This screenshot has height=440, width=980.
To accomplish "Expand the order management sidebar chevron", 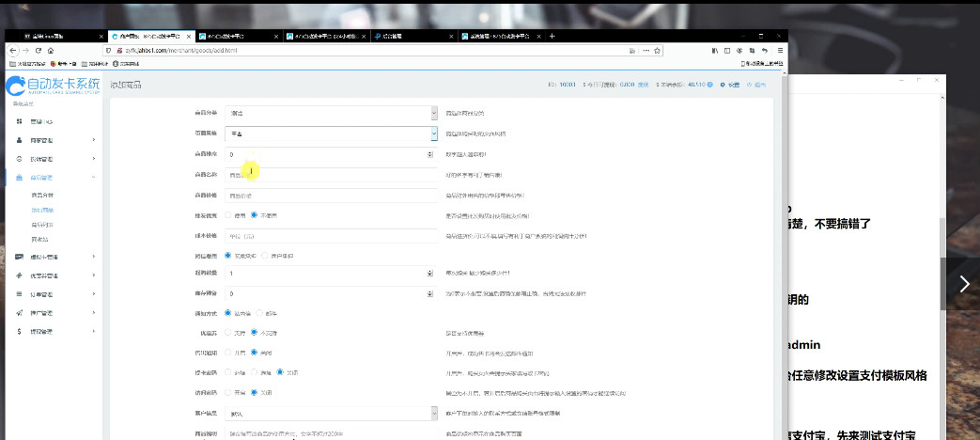I will point(94,293).
